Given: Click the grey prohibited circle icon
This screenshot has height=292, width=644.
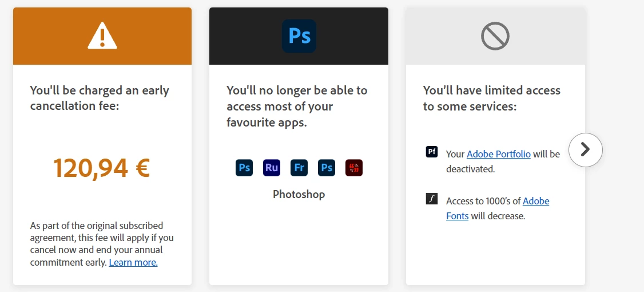Looking at the screenshot, I should pos(495,36).
